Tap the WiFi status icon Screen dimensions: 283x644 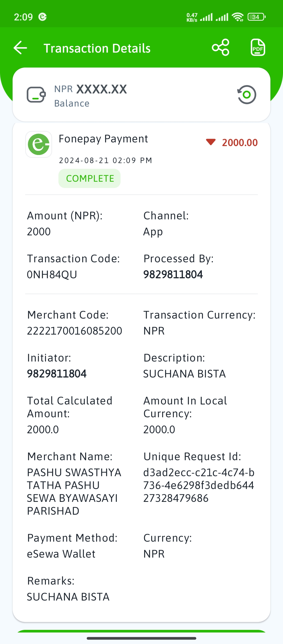[x=238, y=17]
